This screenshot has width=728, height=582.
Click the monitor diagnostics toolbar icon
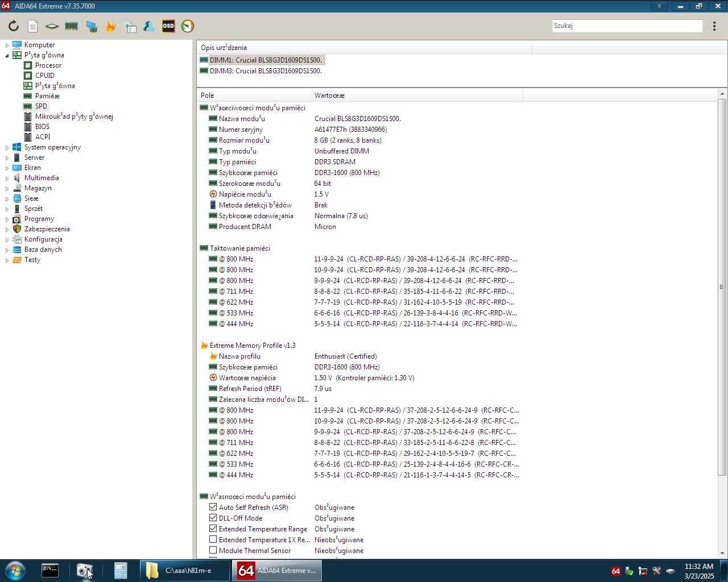click(91, 26)
